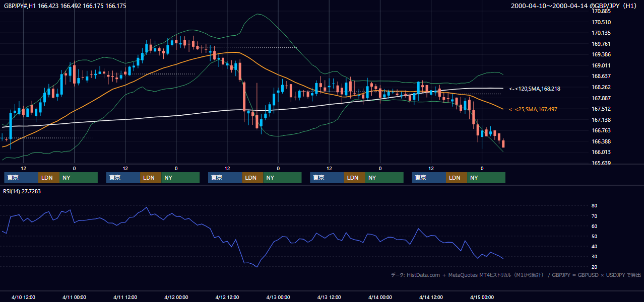Click RSI scale level 40
The width and height of the screenshot is (644, 302).
coord(594,247)
